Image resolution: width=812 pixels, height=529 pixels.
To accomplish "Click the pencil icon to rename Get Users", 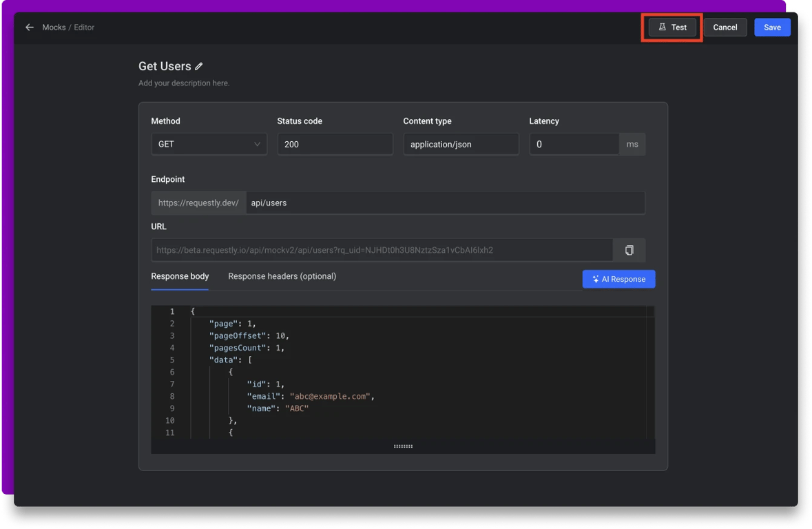I will tap(199, 65).
